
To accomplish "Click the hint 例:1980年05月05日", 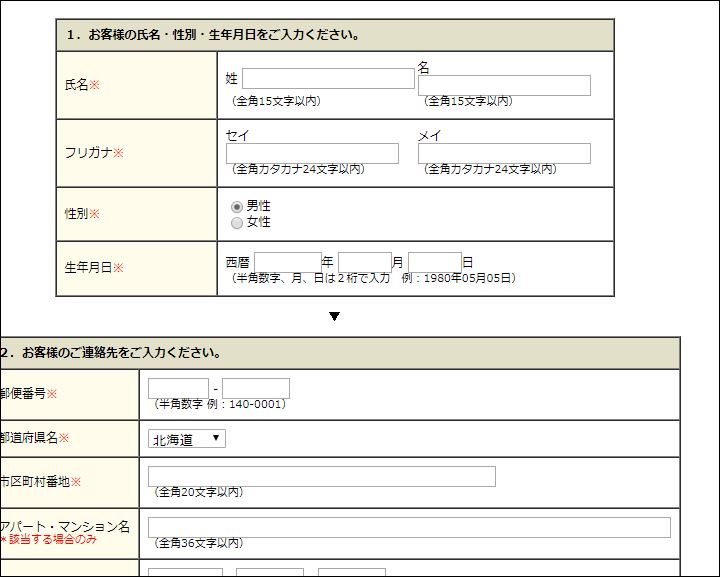I will 459,278.
